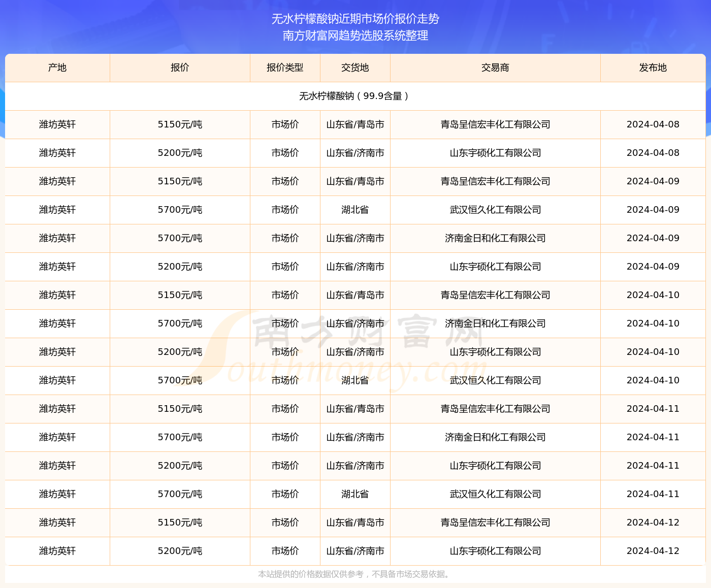Select 山东宇硕化工有限公司 in the 2024-04-08 row
The width and height of the screenshot is (711, 588).
pyautogui.click(x=495, y=153)
